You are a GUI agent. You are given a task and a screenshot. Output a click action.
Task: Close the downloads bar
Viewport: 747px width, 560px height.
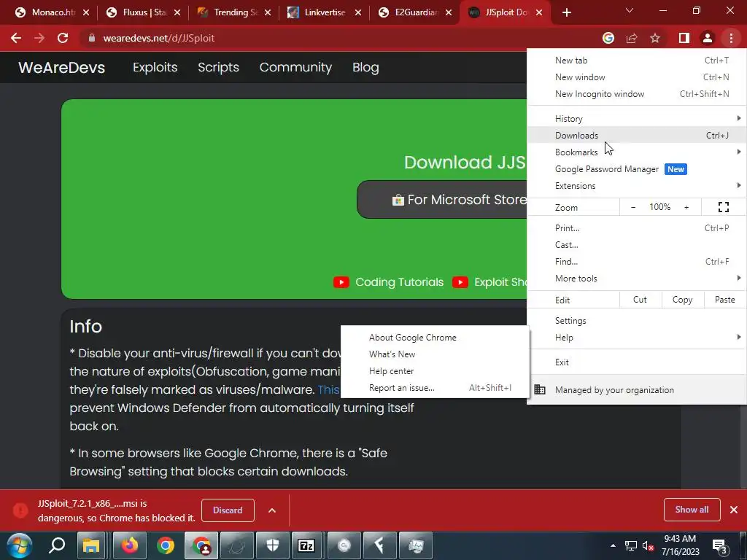tap(734, 510)
